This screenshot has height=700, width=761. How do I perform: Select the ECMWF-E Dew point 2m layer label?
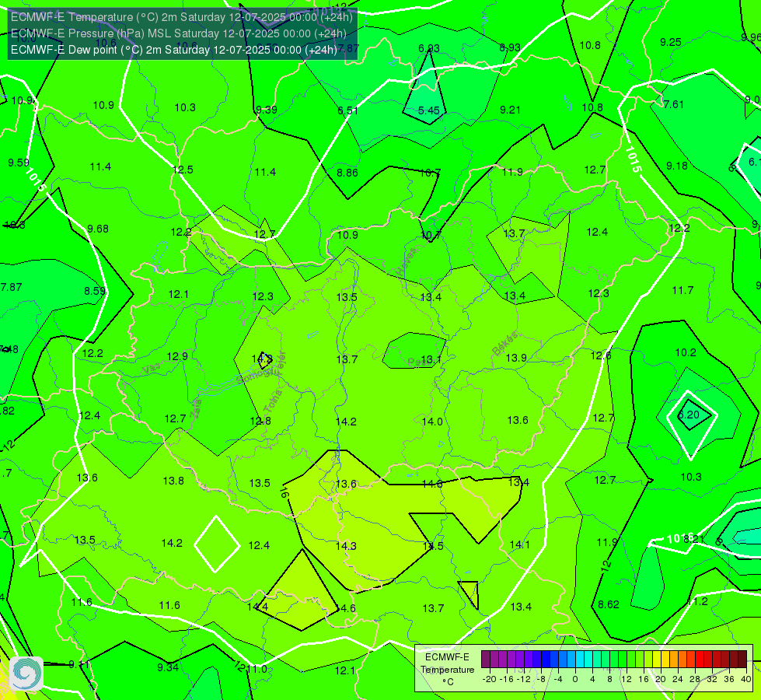click(x=174, y=50)
